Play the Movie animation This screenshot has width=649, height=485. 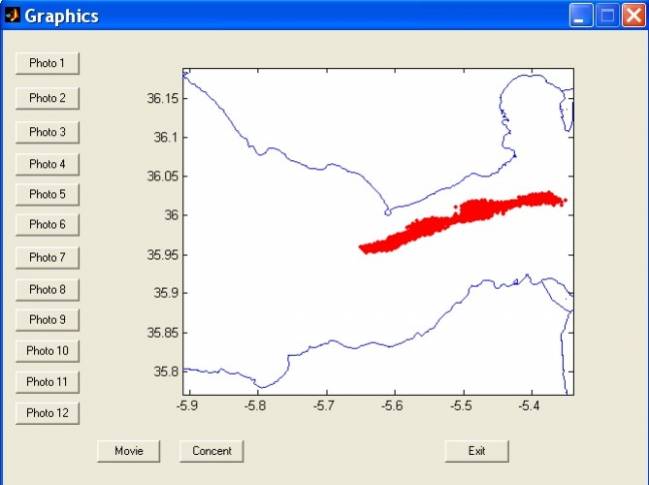[x=129, y=451]
